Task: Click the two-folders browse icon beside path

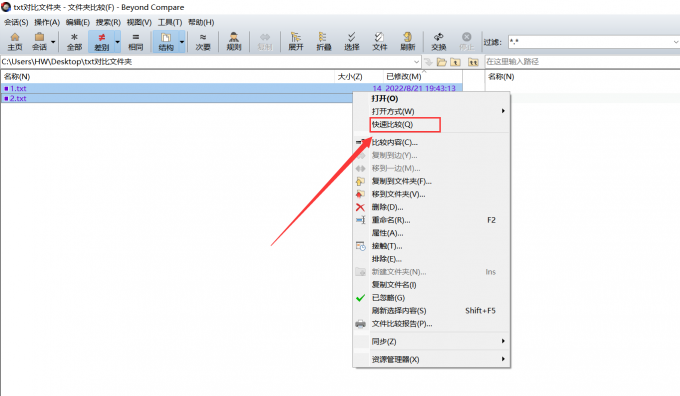Action: [x=473, y=62]
